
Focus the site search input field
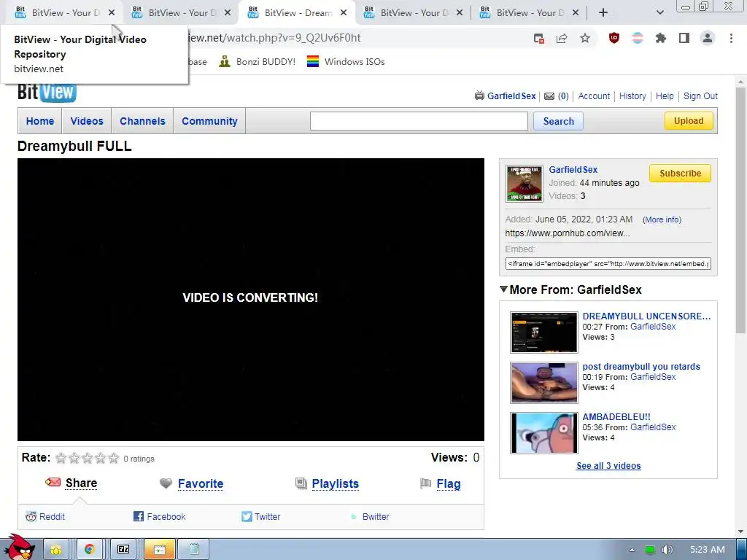click(x=419, y=121)
